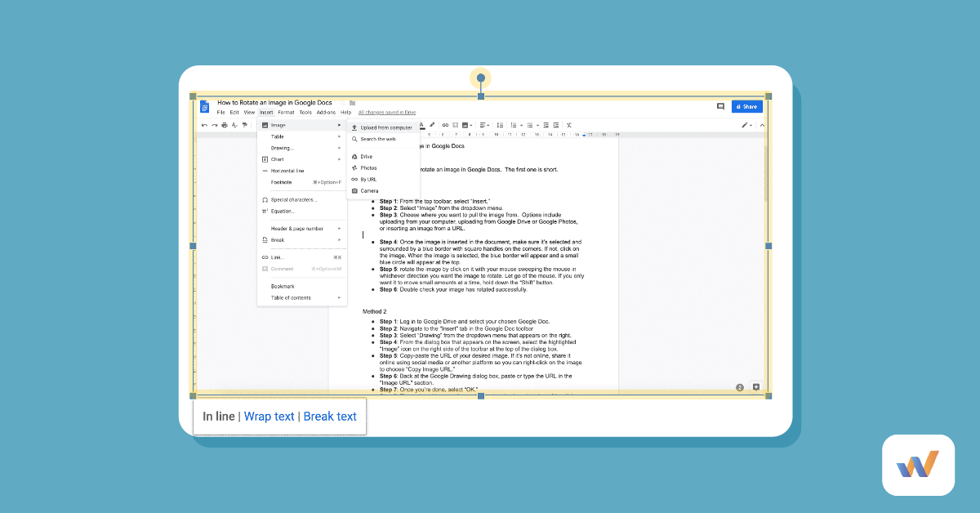Click the Print icon in the toolbar
Image resolution: width=980 pixels, height=513 pixels.
[224, 124]
